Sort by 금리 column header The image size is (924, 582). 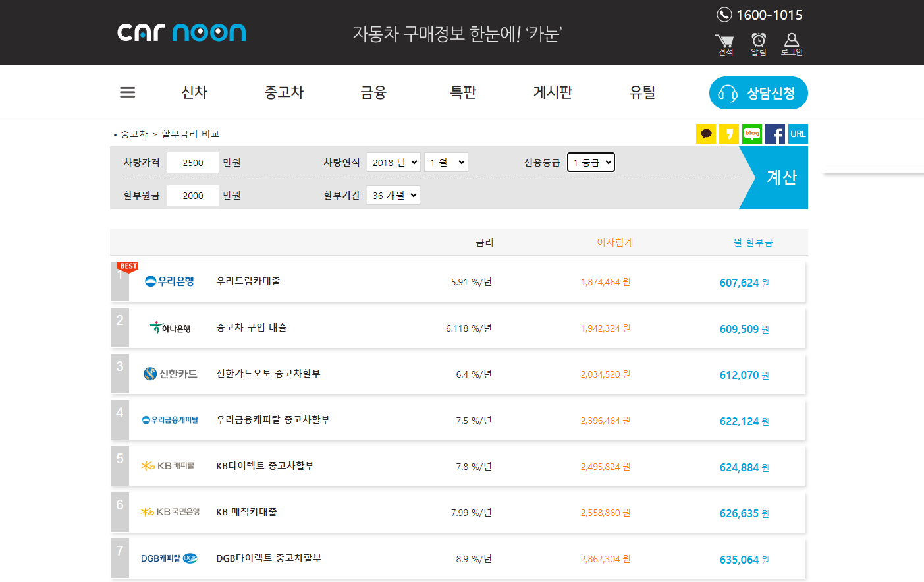pyautogui.click(x=485, y=242)
